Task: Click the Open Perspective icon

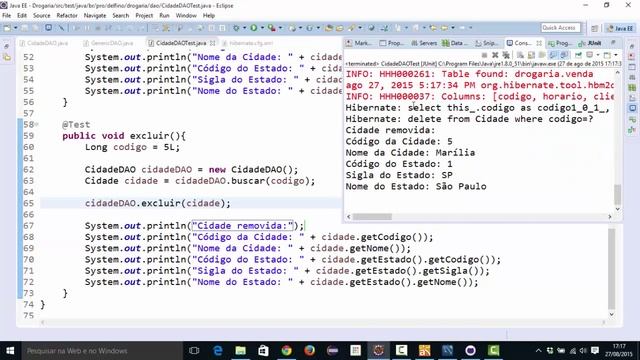Action: coord(595,28)
